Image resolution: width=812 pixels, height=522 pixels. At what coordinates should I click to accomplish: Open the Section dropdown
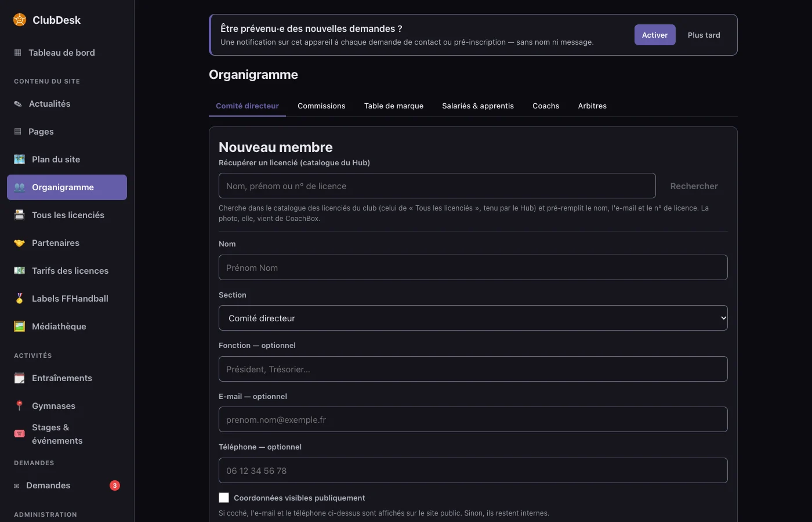pos(473,318)
